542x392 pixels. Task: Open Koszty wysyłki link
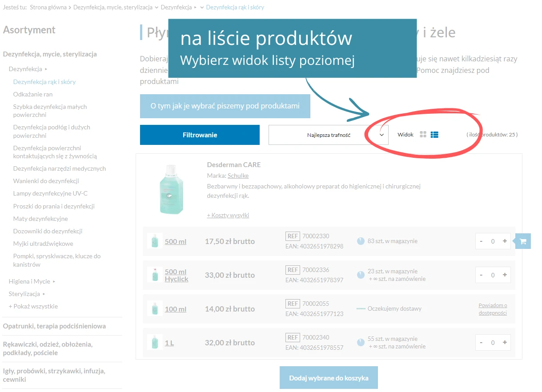228,215
